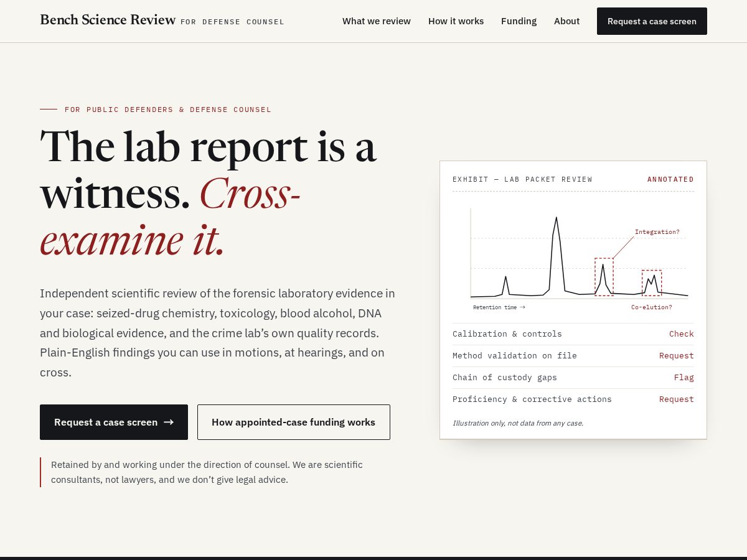The height and width of the screenshot is (560, 747).
Task: Click the Retention time axis label
Action: [x=499, y=307]
